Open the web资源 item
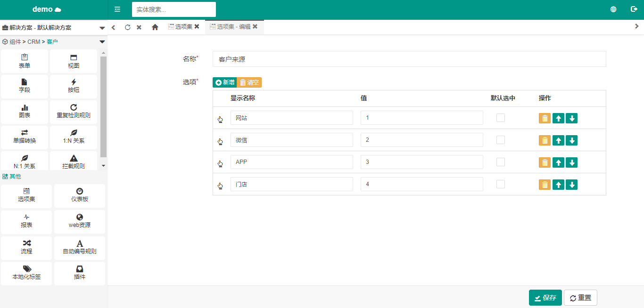The image size is (644, 308). (x=80, y=221)
